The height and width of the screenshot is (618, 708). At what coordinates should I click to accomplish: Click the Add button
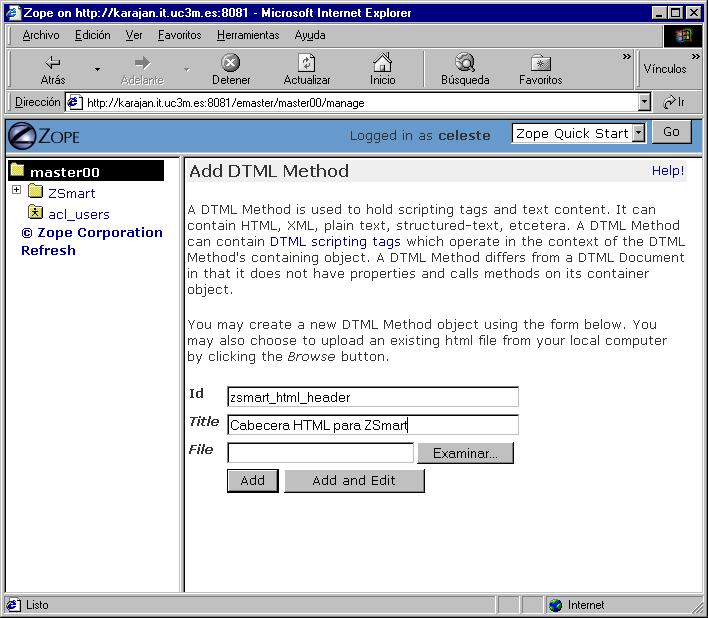click(x=252, y=481)
